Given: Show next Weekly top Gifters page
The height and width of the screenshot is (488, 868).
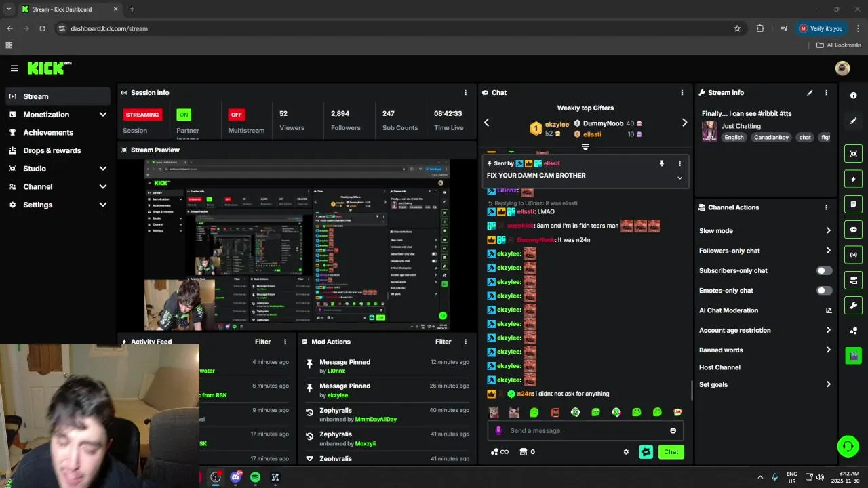Looking at the screenshot, I should click(x=684, y=123).
